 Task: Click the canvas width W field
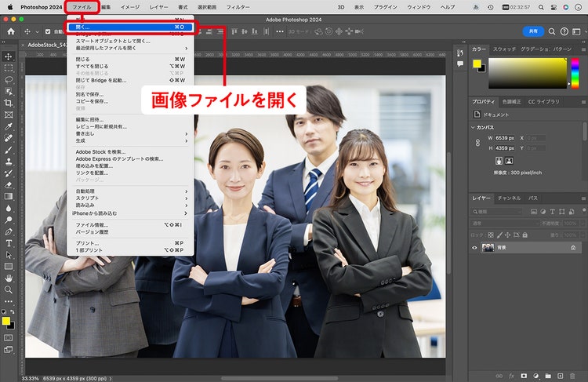tap(505, 138)
